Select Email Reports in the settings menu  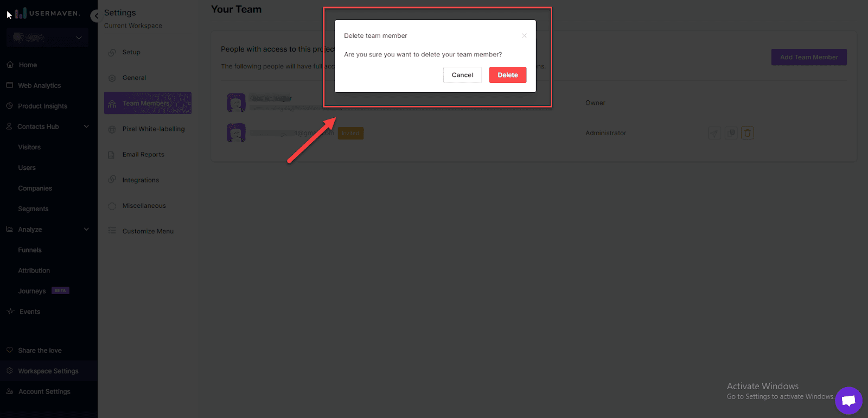pyautogui.click(x=143, y=155)
